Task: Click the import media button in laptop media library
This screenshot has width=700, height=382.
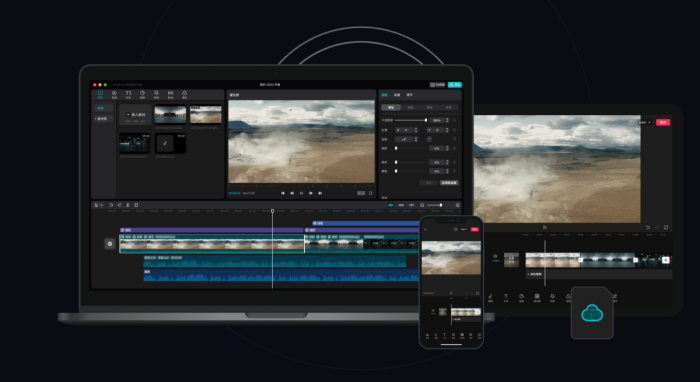Action: [135, 115]
